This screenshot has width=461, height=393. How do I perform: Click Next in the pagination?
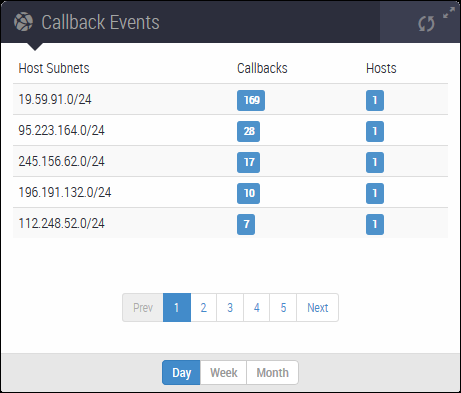pyautogui.click(x=318, y=307)
